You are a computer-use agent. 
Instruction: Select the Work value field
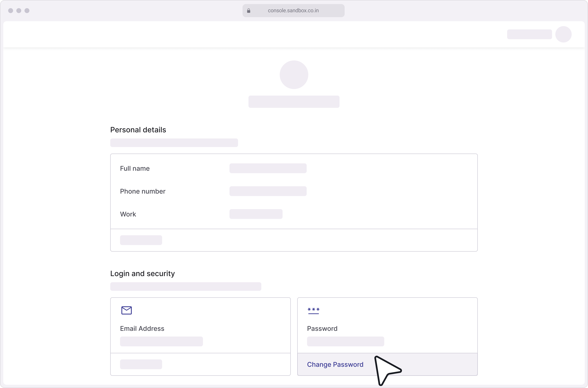pos(256,214)
